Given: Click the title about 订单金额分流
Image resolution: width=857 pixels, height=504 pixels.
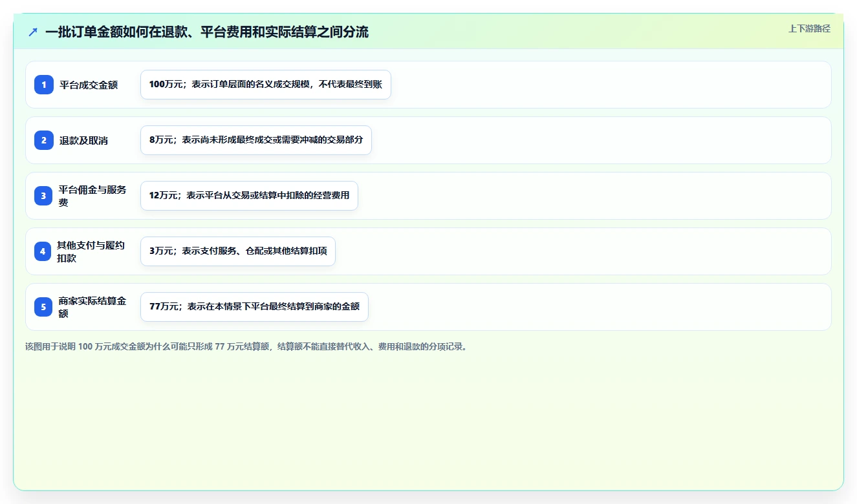Looking at the screenshot, I should [x=207, y=32].
